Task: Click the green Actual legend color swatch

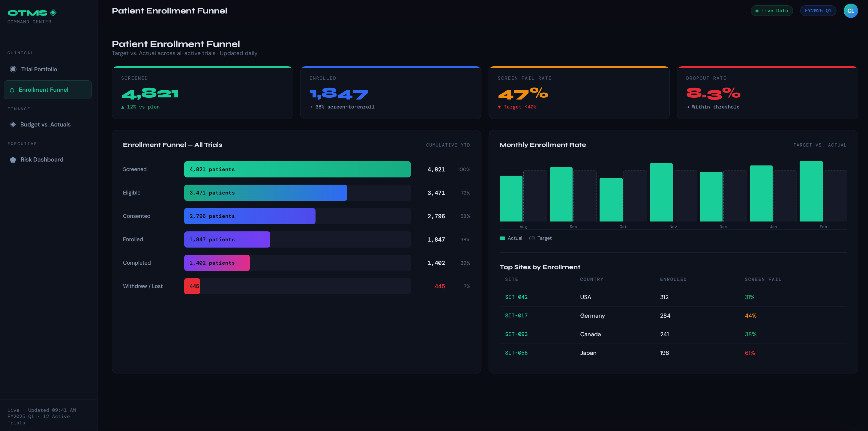Action: point(502,238)
